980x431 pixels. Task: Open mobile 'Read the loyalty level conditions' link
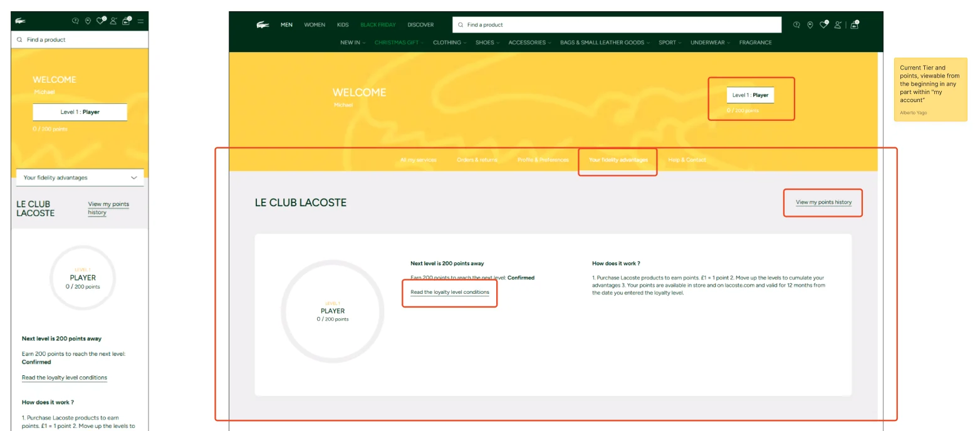(x=65, y=378)
